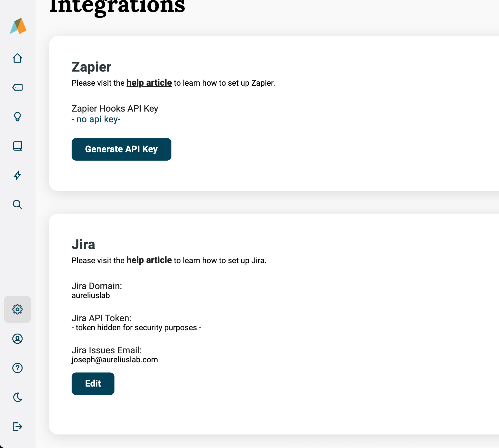Open the lightbulb Insights icon

[x=17, y=117]
